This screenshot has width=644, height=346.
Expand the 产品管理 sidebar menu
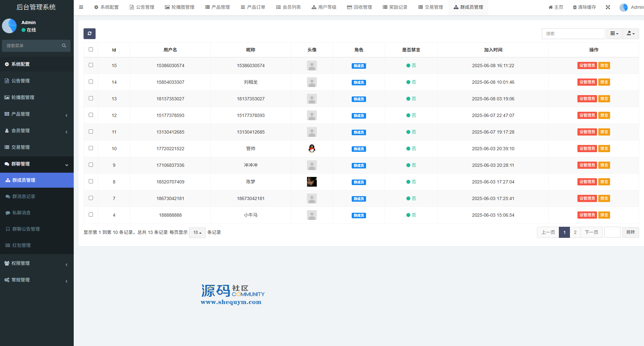tap(37, 114)
